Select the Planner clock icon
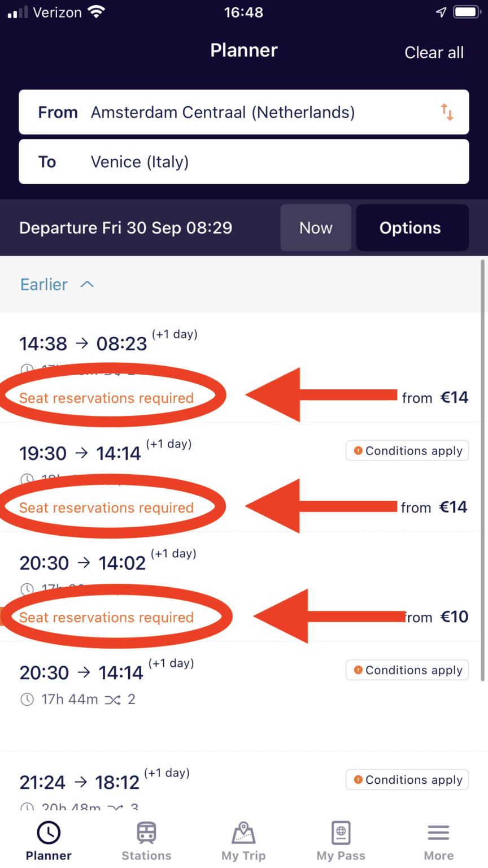The height and width of the screenshot is (868, 488). tap(48, 832)
